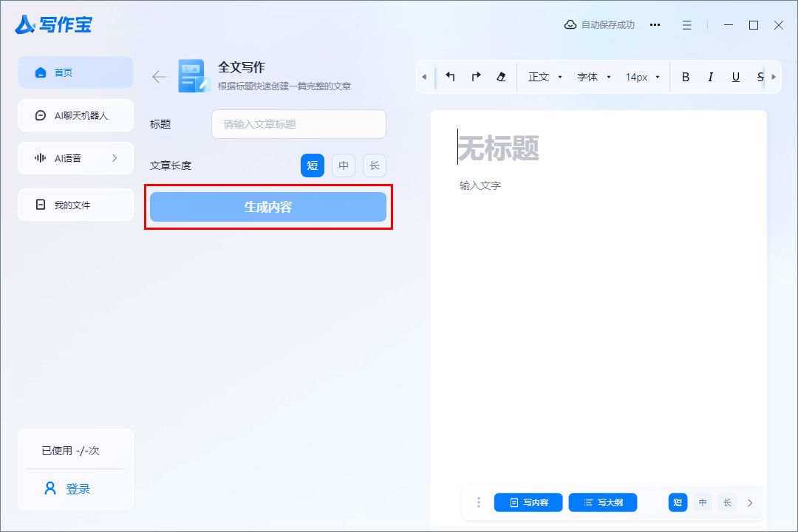Select 长 in bottom editor bar

[x=727, y=502]
